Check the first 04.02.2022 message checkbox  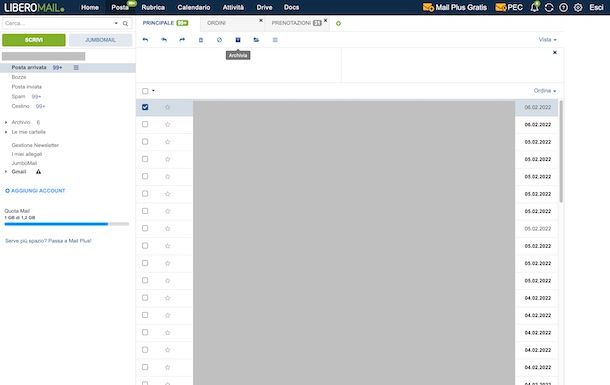(145, 298)
